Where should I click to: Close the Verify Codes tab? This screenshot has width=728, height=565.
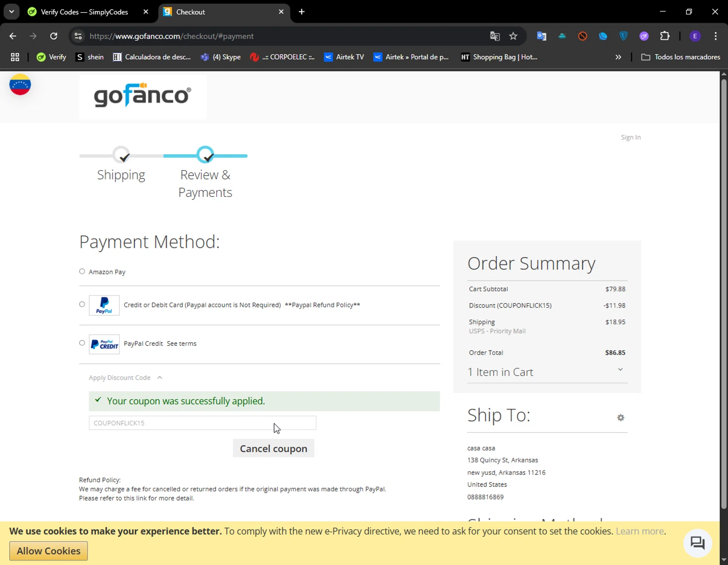pos(146,12)
